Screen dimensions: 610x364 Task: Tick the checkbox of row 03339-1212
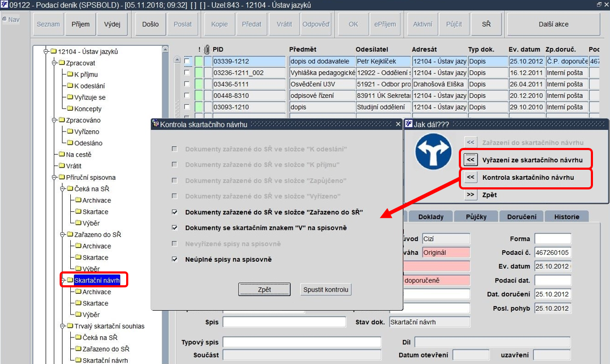tap(187, 61)
